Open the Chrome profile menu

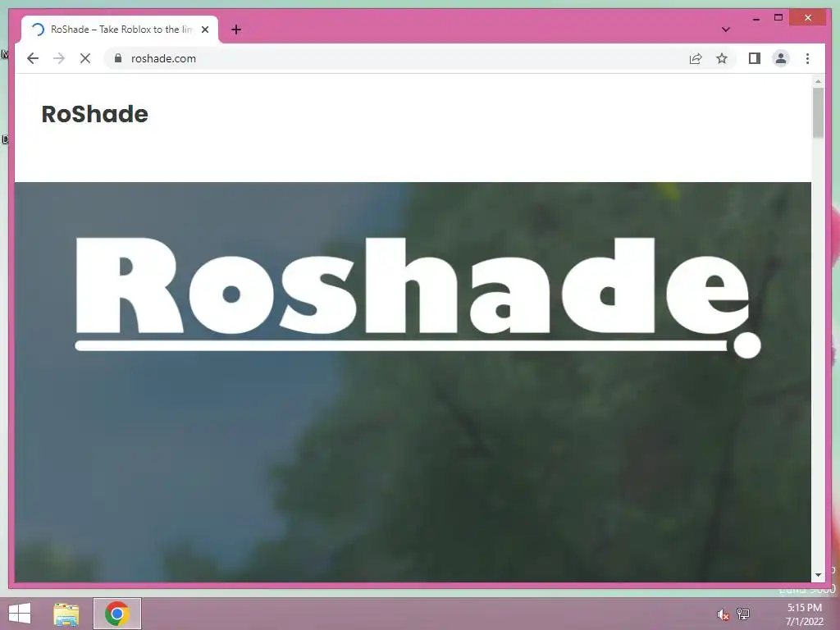coord(781,58)
